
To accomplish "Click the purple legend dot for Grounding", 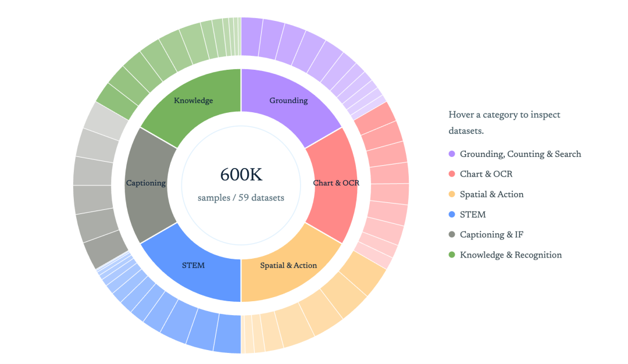I will click(x=452, y=154).
